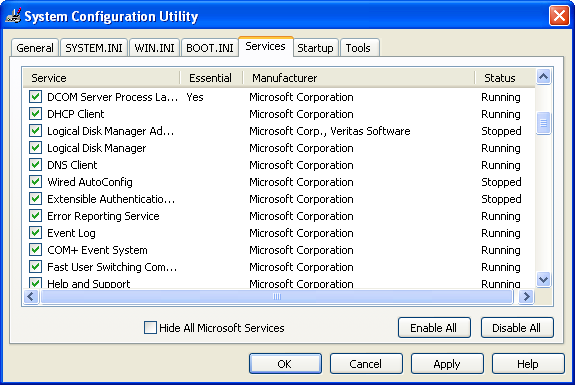The width and height of the screenshot is (575, 385).
Task: Check Hide All Microsoft Services
Action: tap(150, 327)
